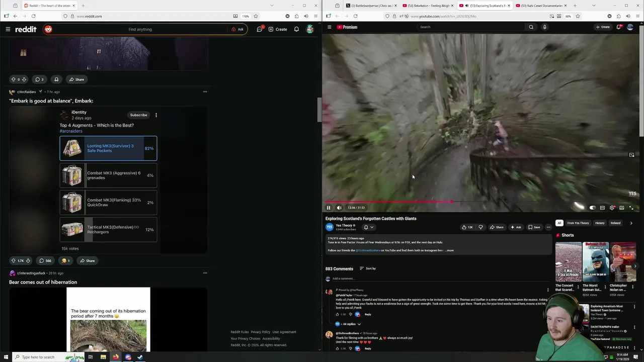Open the r/interestingasfuck subreddit link

click(x=31, y=273)
